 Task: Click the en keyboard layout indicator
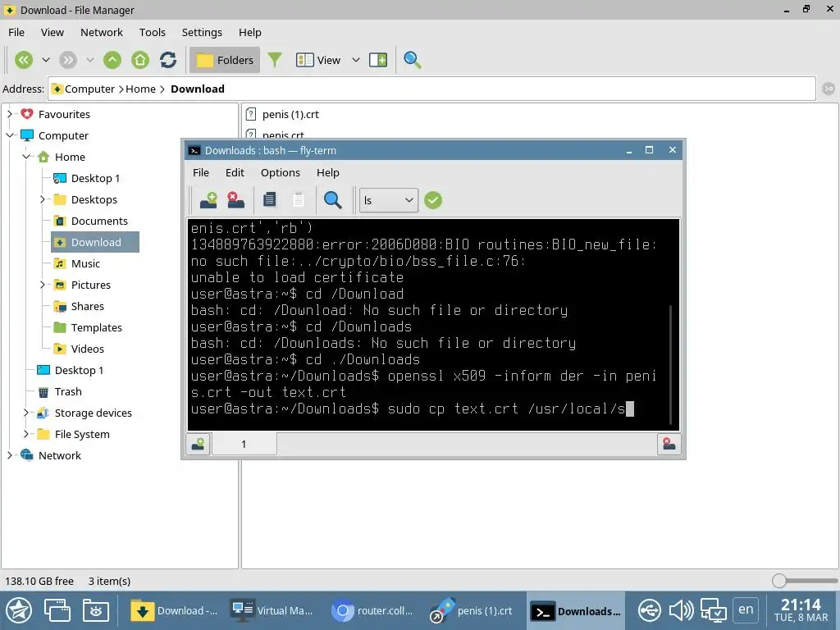point(745,609)
